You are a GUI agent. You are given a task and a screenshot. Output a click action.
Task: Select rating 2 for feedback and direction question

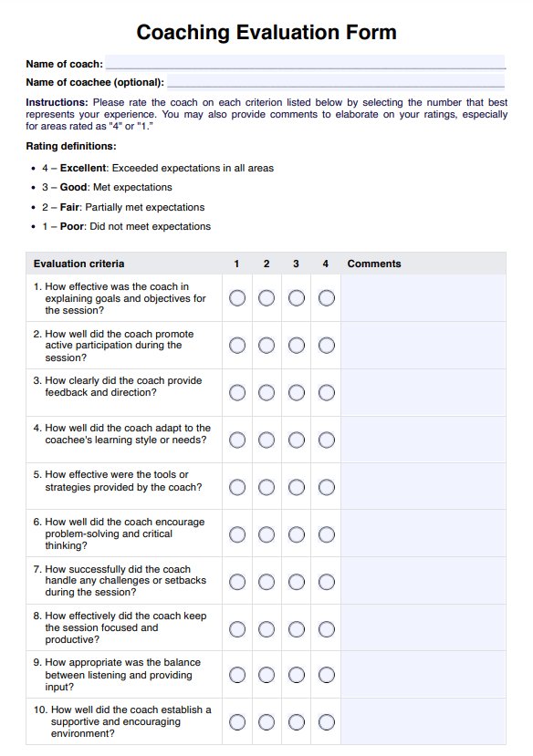point(266,392)
